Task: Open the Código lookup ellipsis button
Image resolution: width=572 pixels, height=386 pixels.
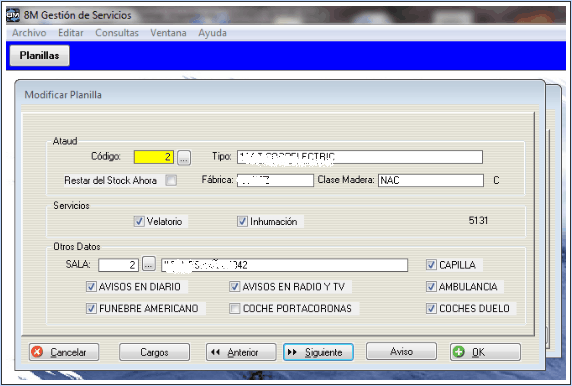Action: [184, 158]
